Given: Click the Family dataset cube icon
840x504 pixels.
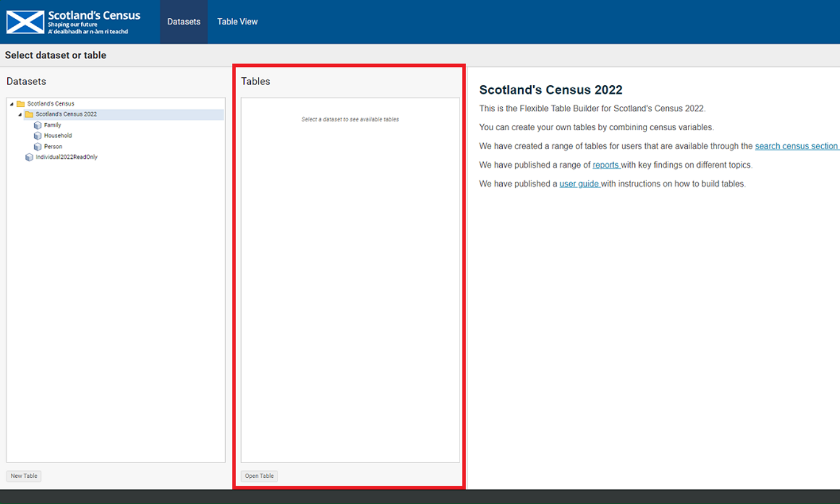Looking at the screenshot, I should tap(38, 125).
